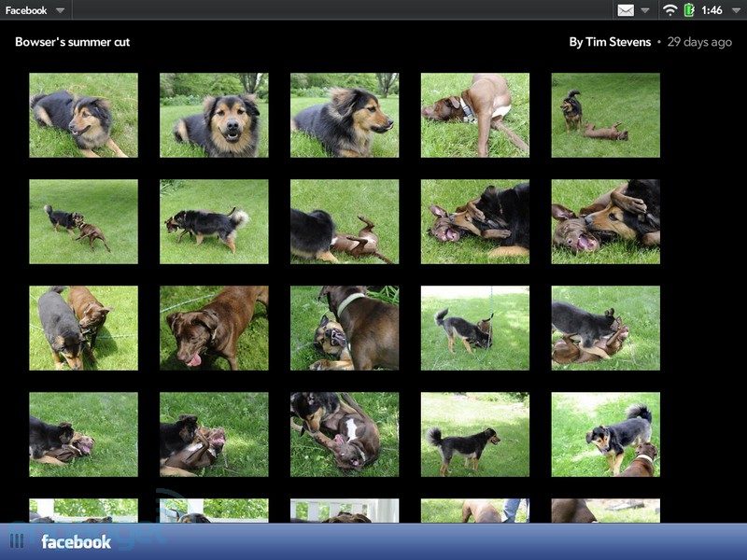
Task: Open partial bottom-row photo with person in jeans
Action: (475, 511)
